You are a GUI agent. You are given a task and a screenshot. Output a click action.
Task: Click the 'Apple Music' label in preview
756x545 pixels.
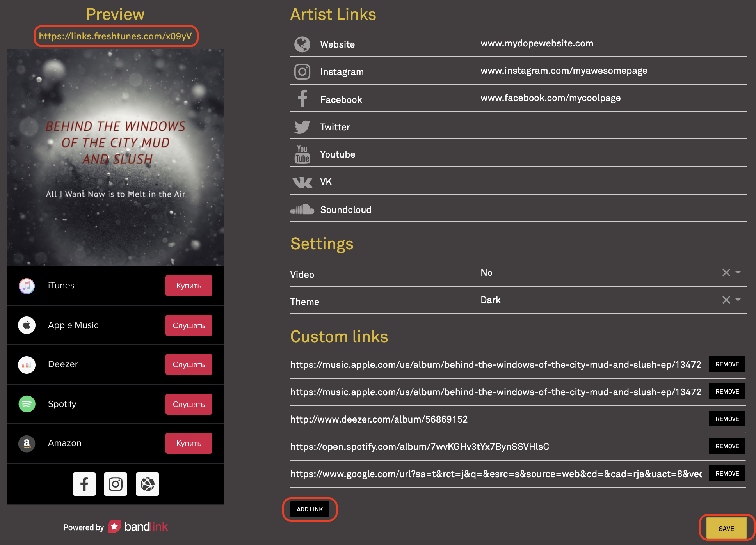click(x=73, y=325)
